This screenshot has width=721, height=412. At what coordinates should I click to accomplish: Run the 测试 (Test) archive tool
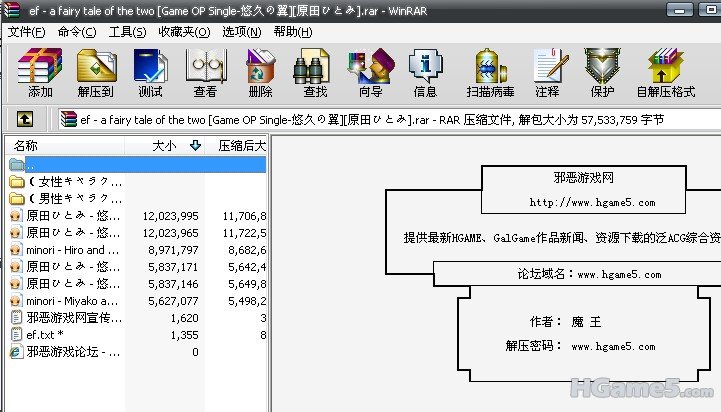pos(150,73)
